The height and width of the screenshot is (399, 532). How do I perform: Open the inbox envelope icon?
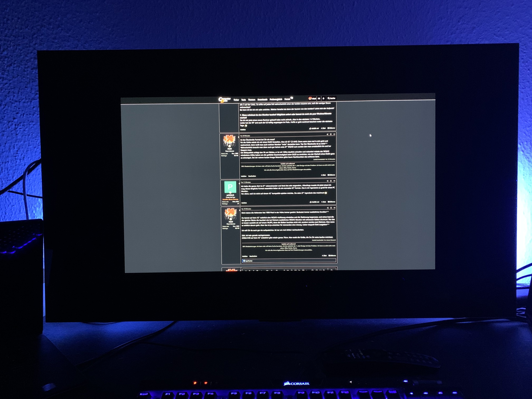pyautogui.click(x=319, y=98)
